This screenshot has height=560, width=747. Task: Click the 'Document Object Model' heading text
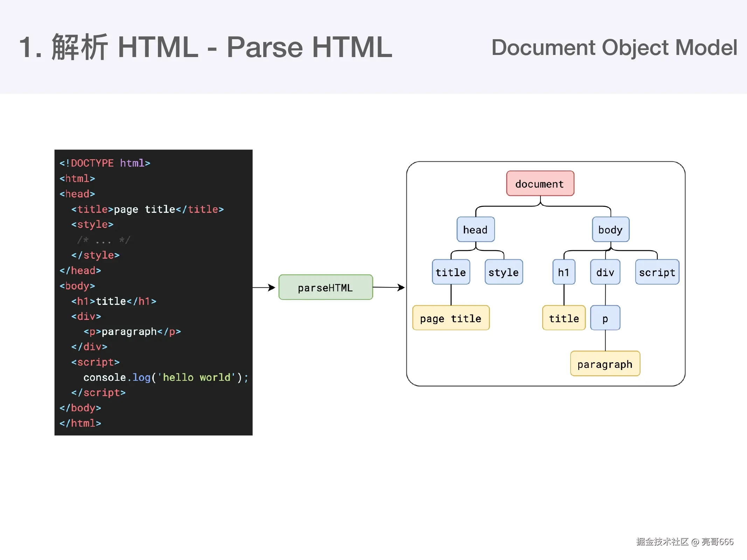point(614,48)
